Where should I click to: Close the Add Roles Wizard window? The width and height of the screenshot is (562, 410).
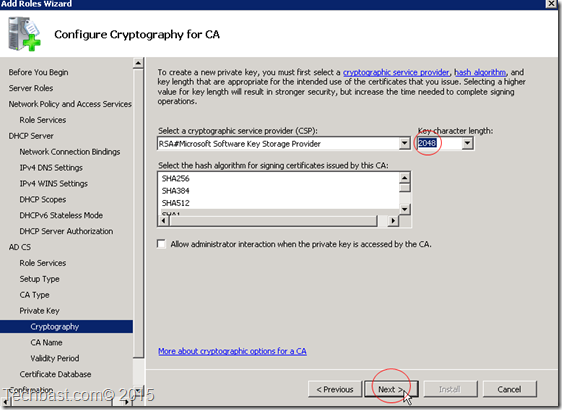[551, 4]
